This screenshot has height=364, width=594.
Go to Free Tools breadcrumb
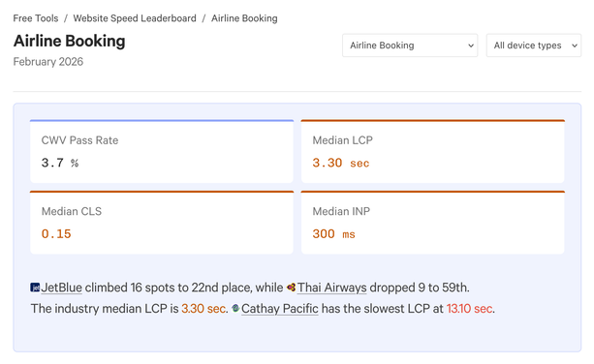tap(36, 18)
